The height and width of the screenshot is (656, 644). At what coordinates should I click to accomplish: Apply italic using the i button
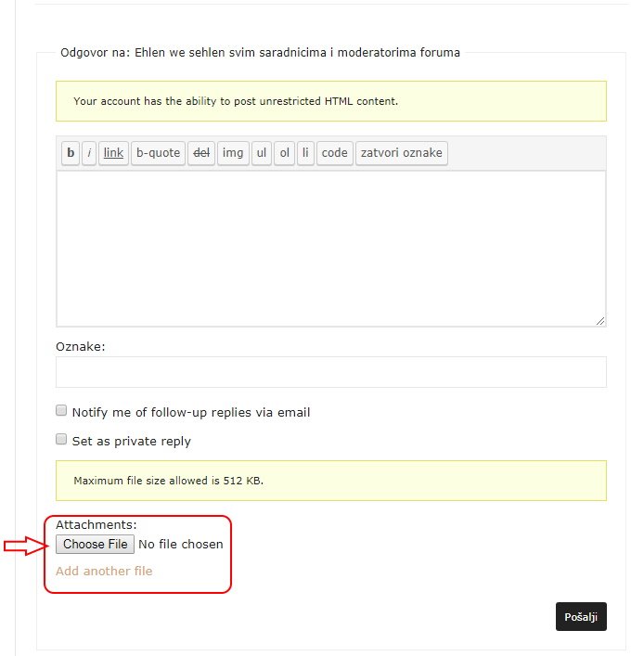89,153
